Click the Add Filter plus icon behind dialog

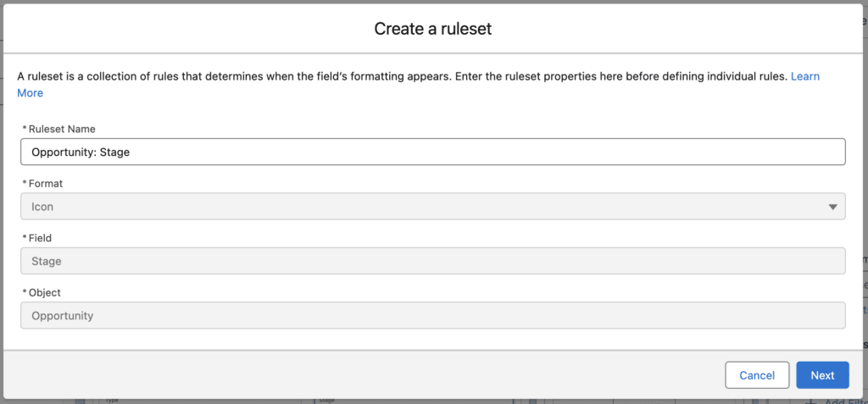pos(811,401)
